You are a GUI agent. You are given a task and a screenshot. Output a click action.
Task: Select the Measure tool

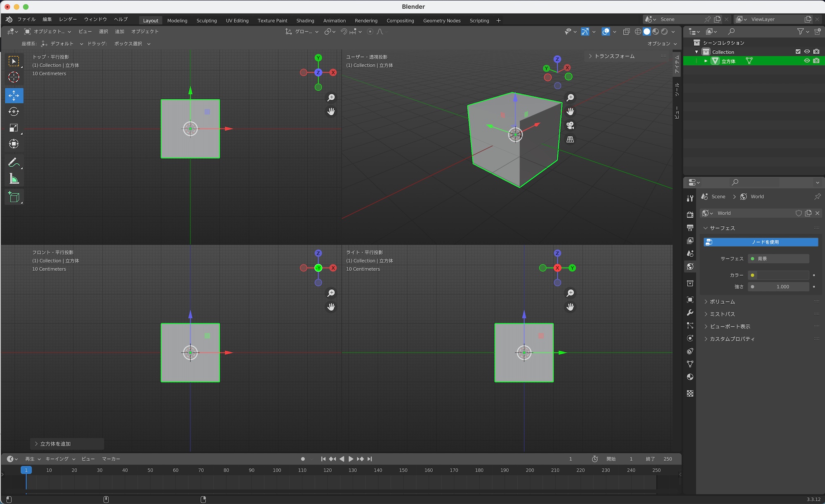[14, 179]
